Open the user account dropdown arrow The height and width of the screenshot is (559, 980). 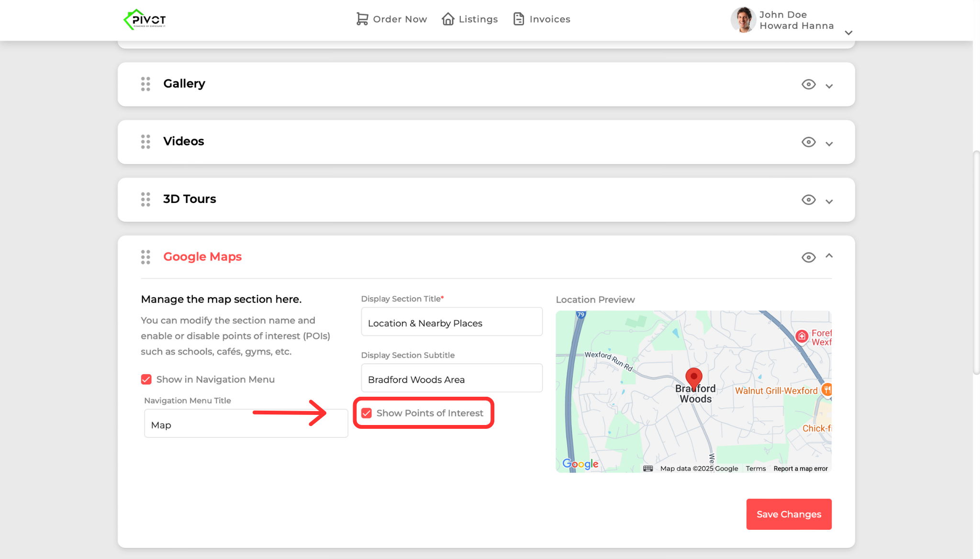[848, 33]
